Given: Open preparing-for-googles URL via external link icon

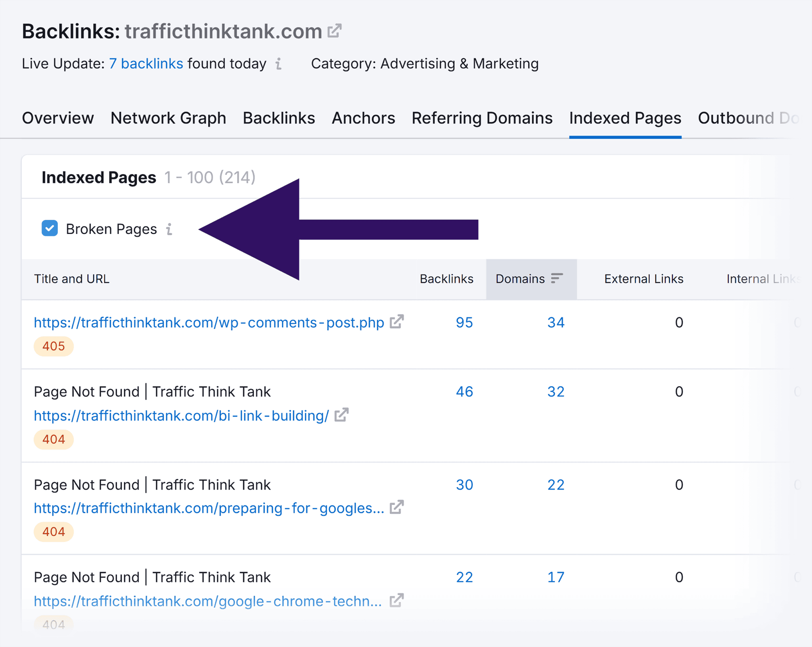Looking at the screenshot, I should (396, 507).
